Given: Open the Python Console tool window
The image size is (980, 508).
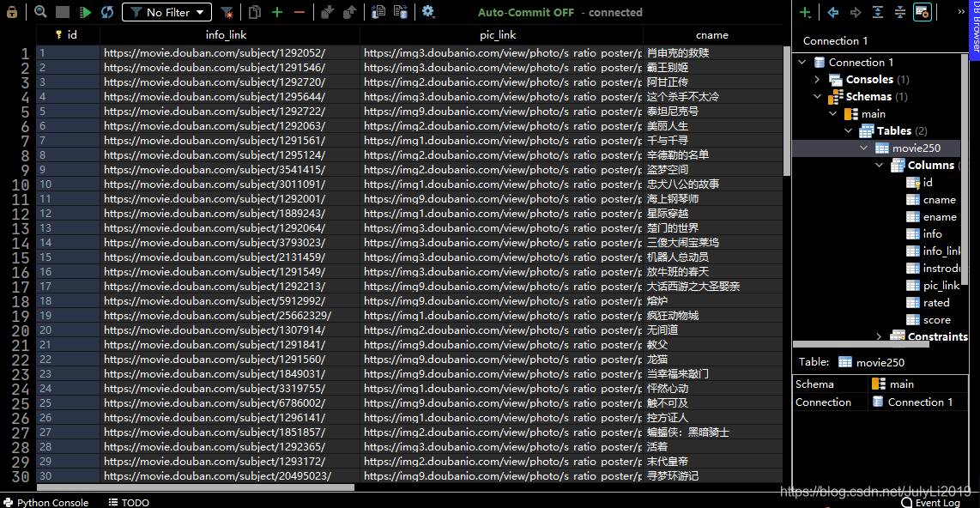Looking at the screenshot, I should point(45,502).
